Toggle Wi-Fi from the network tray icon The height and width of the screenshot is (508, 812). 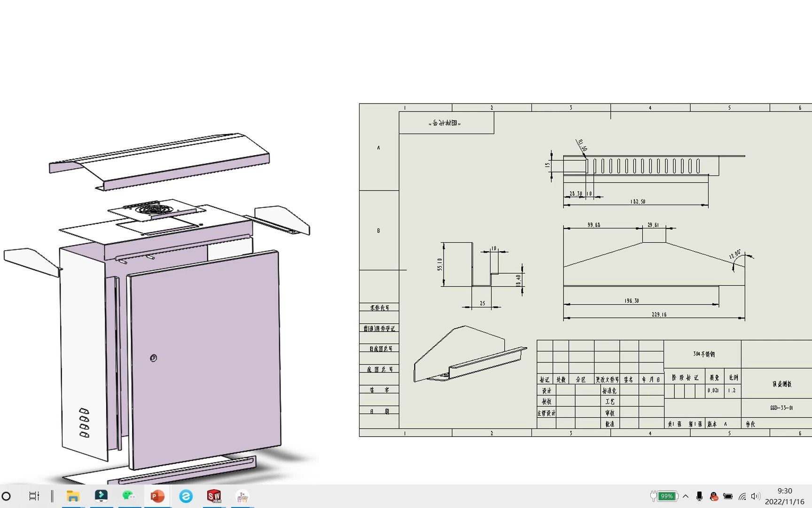742,496
